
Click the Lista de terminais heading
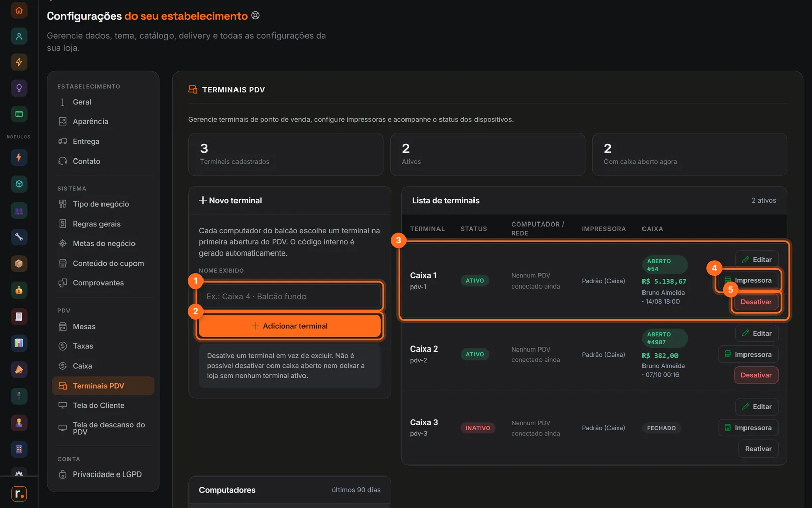tap(446, 200)
